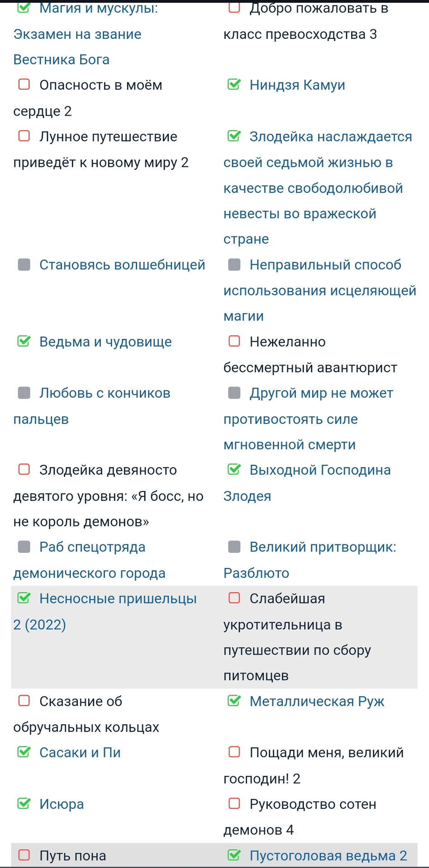Toggle checkbox for Ниндзя Камуи
The height and width of the screenshot is (868, 429).
point(234,85)
